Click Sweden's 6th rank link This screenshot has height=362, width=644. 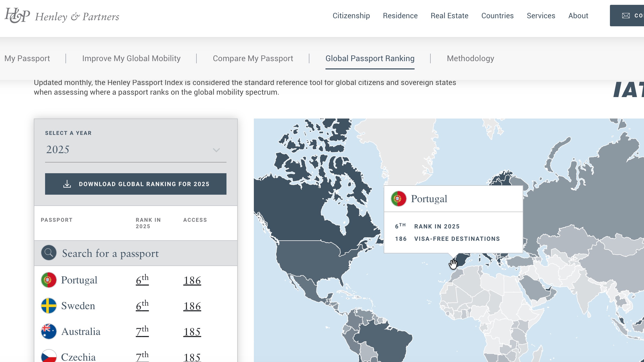[x=142, y=306]
